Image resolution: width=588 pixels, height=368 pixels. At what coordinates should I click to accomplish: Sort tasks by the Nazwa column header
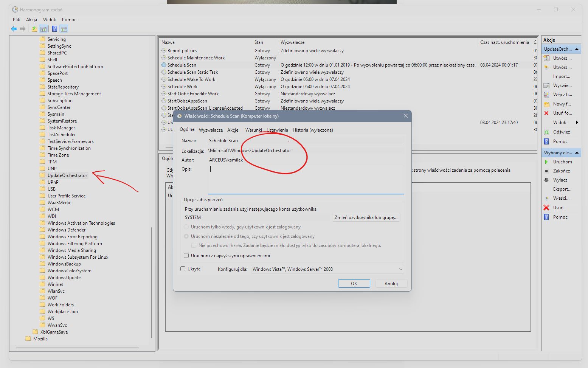click(x=206, y=42)
